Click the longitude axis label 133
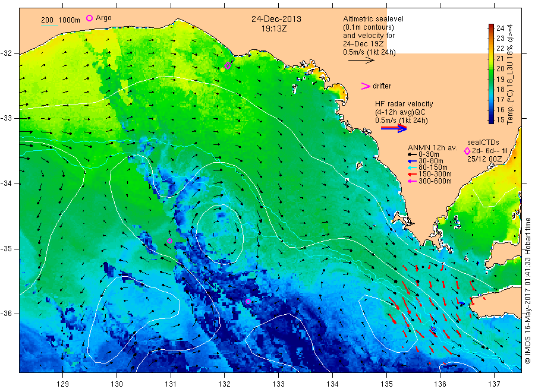 click(x=278, y=384)
